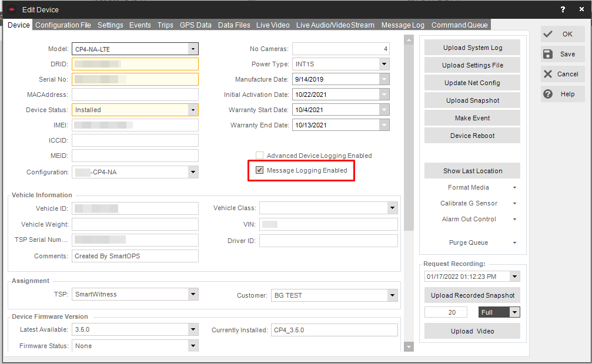This screenshot has width=592, height=364.
Task: Click the Upload System Log button
Action: tap(472, 48)
